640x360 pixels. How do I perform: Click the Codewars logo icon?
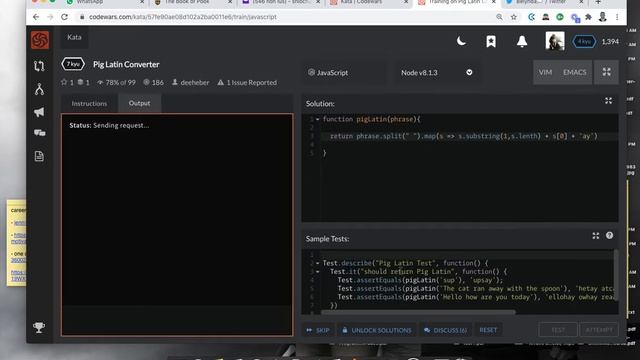coord(40,40)
